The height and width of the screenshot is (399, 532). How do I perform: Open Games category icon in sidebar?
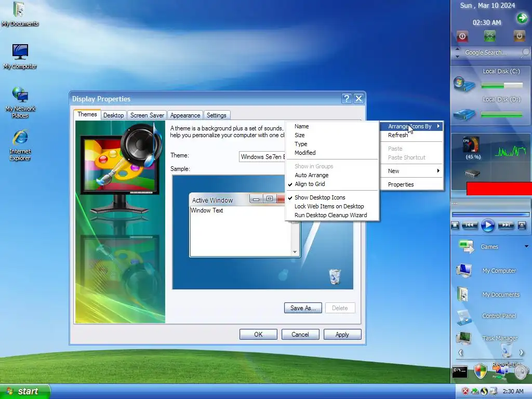click(x=467, y=247)
